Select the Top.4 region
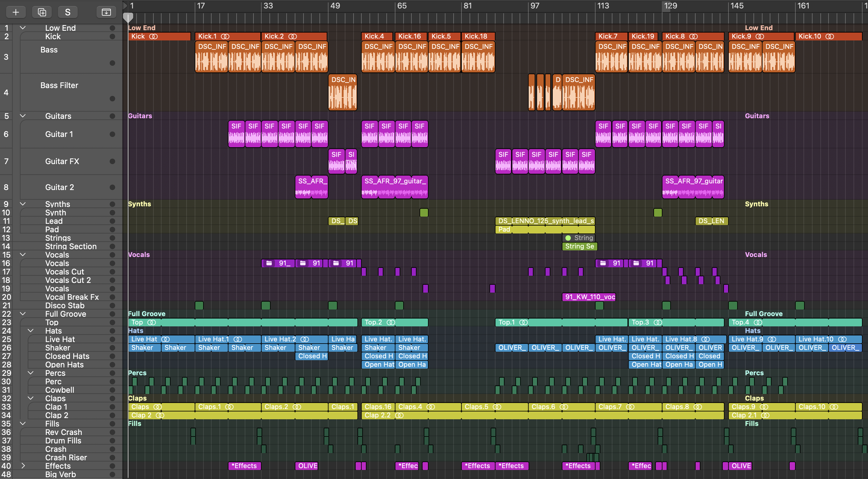868x479 pixels. (795, 322)
